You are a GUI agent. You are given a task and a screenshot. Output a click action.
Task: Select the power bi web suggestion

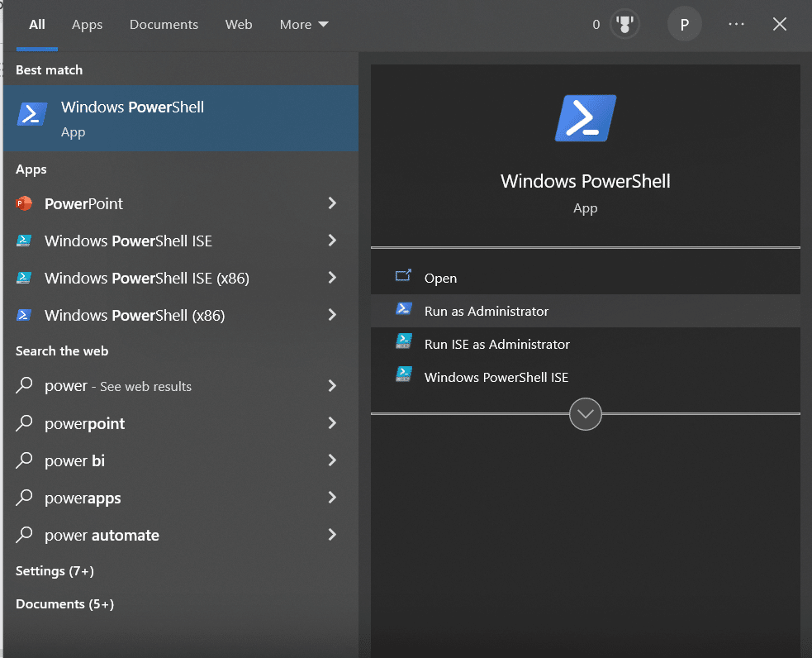tap(181, 460)
